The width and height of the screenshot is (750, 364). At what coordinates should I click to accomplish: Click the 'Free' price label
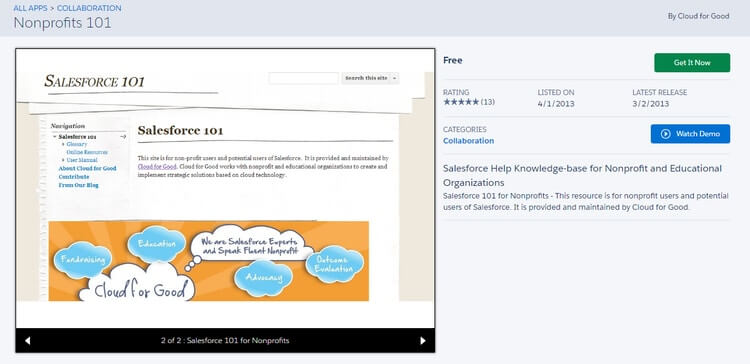pyautogui.click(x=452, y=60)
